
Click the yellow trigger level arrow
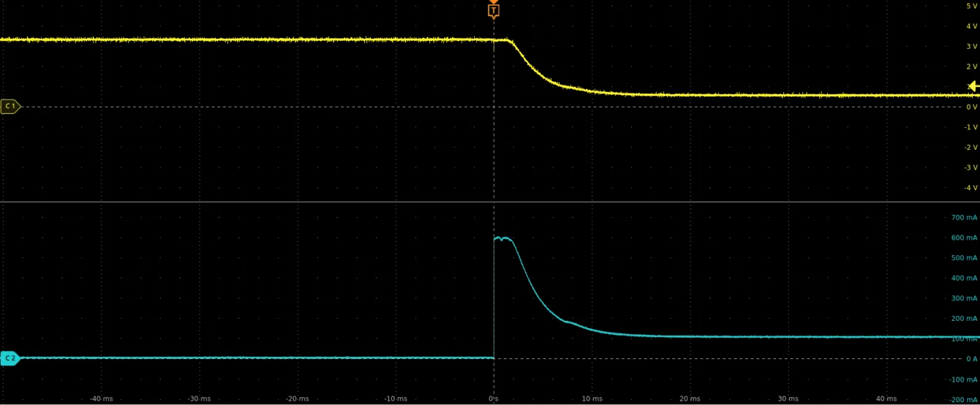(x=973, y=86)
